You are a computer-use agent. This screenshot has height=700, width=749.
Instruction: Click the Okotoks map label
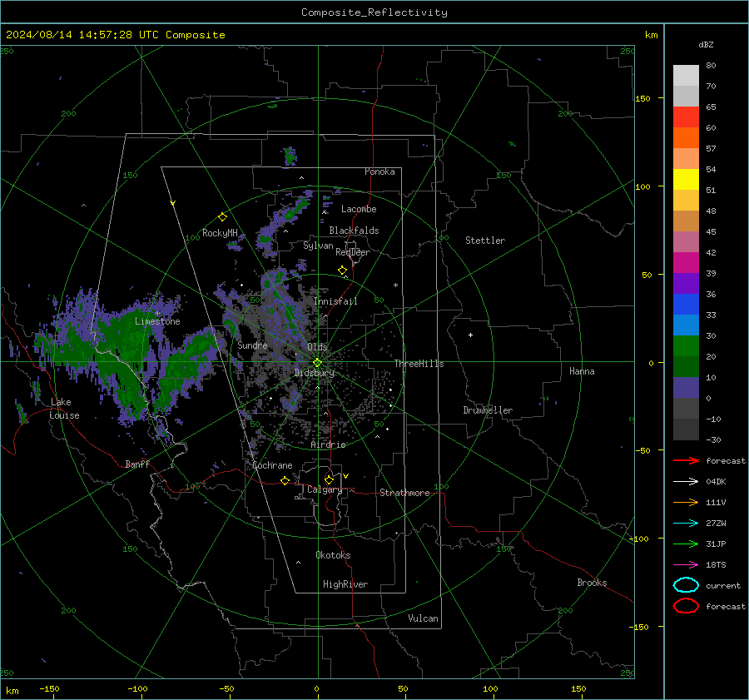tap(333, 555)
